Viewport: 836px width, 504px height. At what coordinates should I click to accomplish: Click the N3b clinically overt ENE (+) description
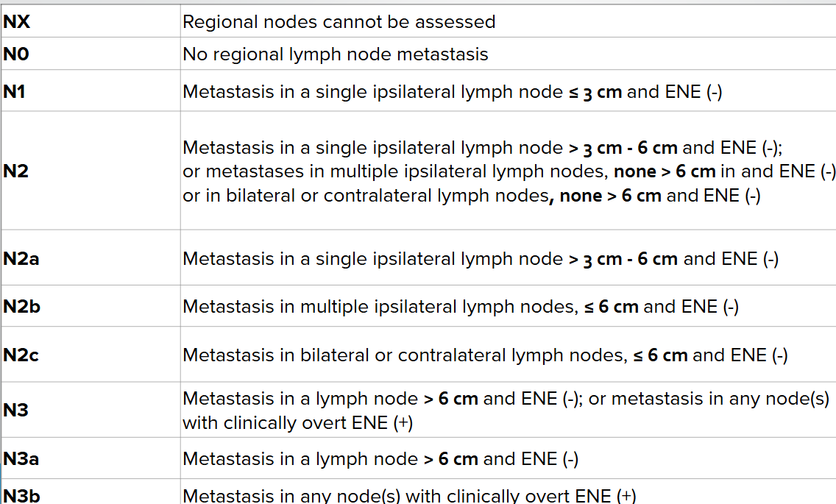pyautogui.click(x=408, y=495)
